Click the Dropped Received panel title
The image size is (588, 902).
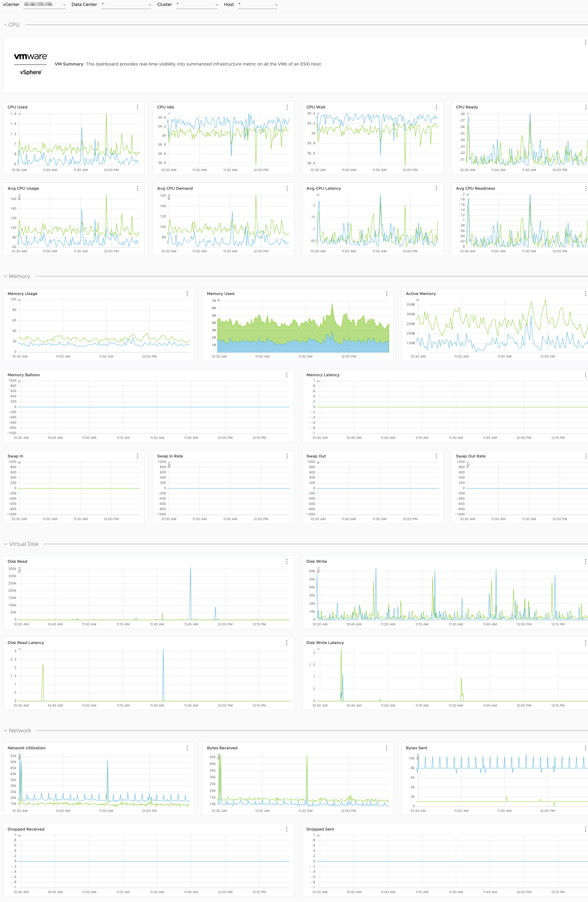tap(26, 829)
